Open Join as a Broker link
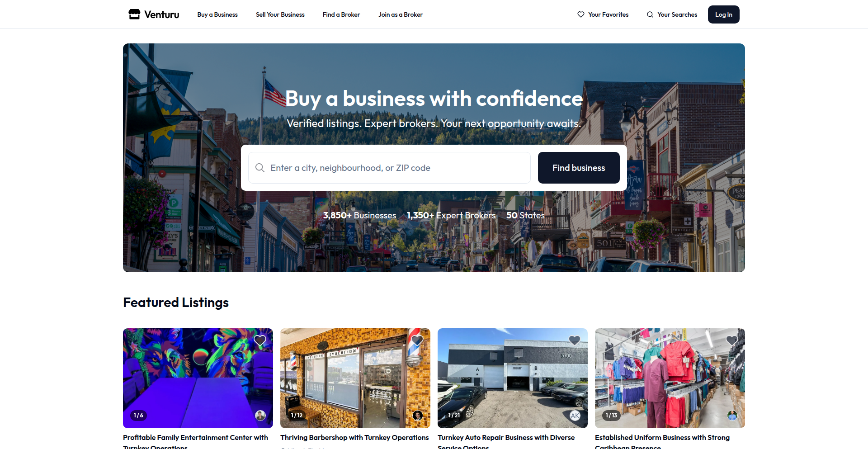 click(401, 14)
